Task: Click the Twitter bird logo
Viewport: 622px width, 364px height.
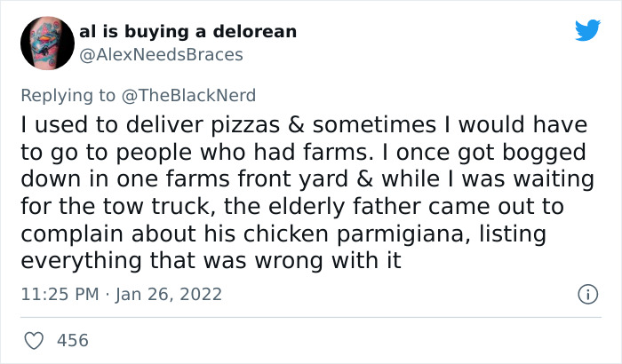Action: pos(587,31)
